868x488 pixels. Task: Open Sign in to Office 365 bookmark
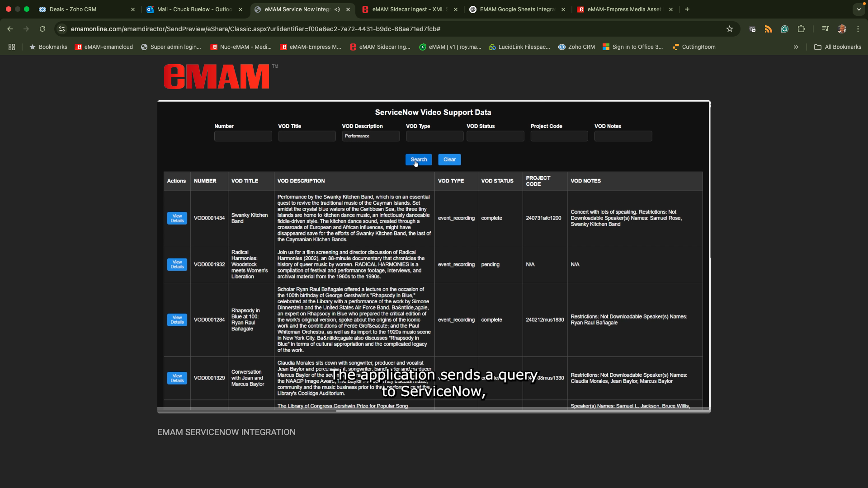pos(633,47)
